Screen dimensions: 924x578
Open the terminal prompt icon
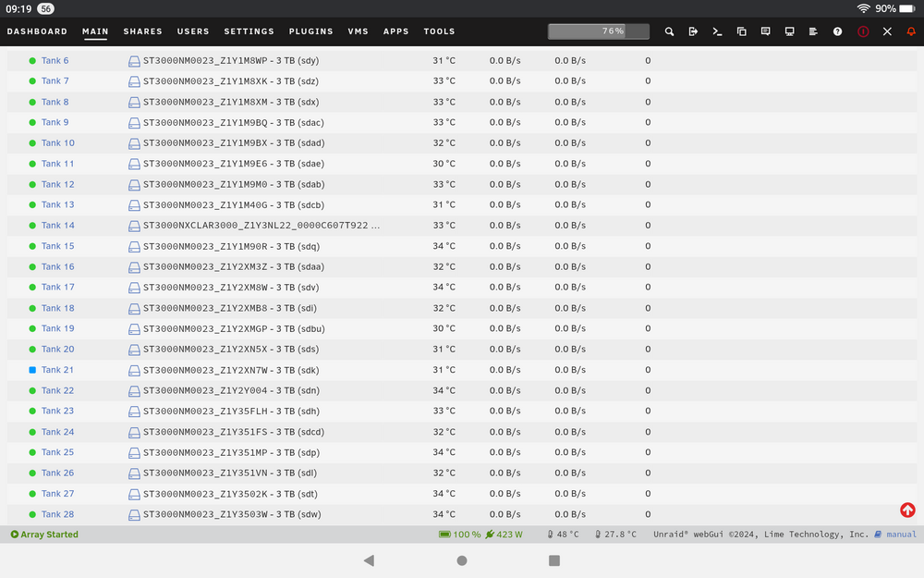pyautogui.click(x=717, y=31)
